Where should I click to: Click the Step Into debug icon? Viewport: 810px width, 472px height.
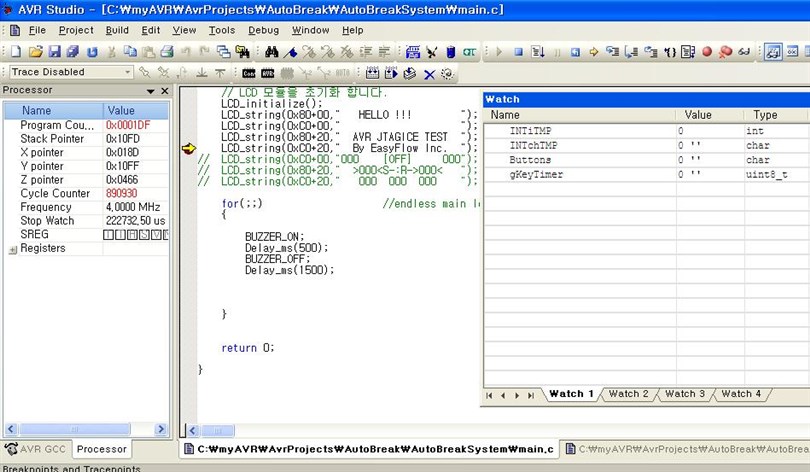pos(612,52)
